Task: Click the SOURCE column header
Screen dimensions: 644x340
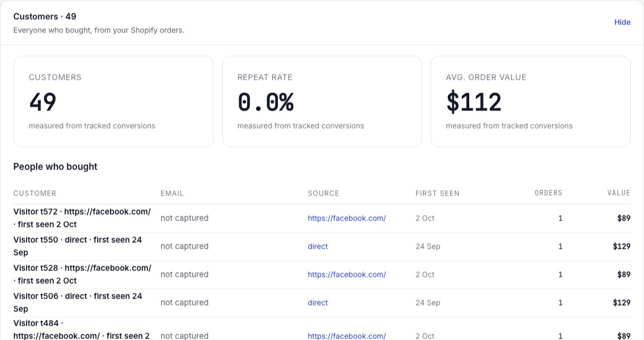Action: tap(323, 193)
